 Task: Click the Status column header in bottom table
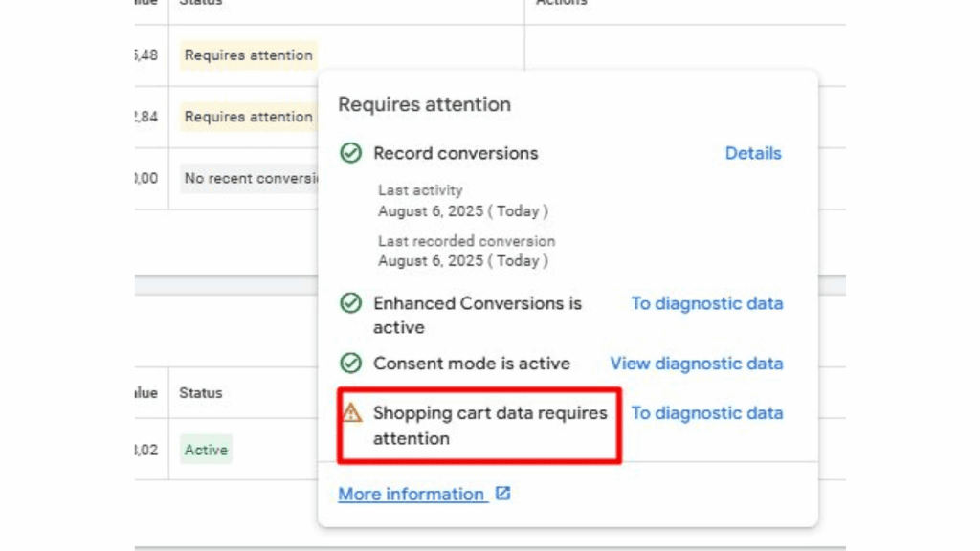pyautogui.click(x=203, y=393)
